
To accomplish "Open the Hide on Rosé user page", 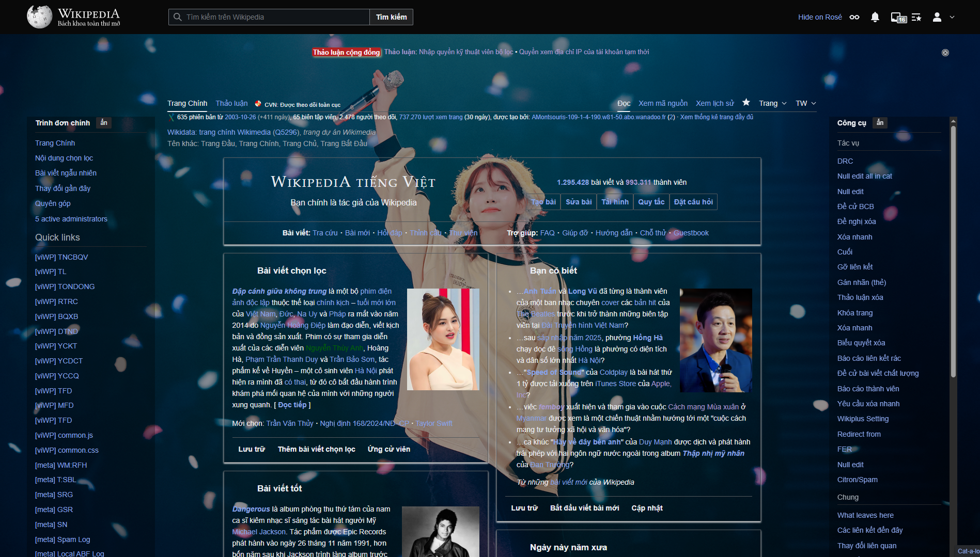I will [x=820, y=17].
